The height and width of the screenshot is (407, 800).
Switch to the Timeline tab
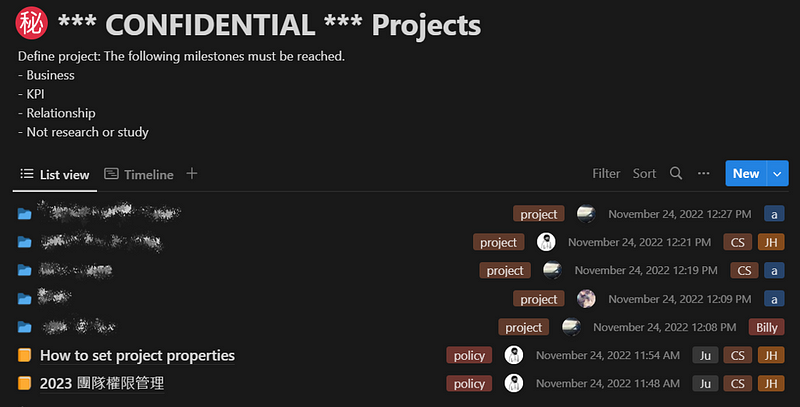(x=139, y=174)
